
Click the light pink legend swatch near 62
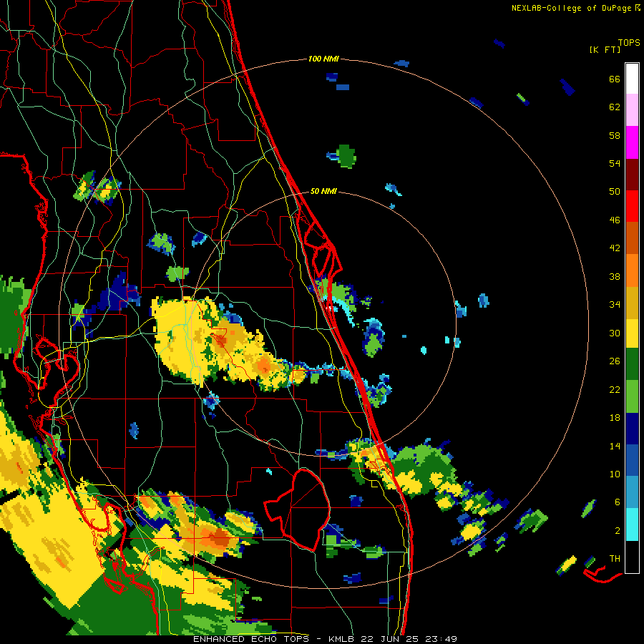[632, 109]
